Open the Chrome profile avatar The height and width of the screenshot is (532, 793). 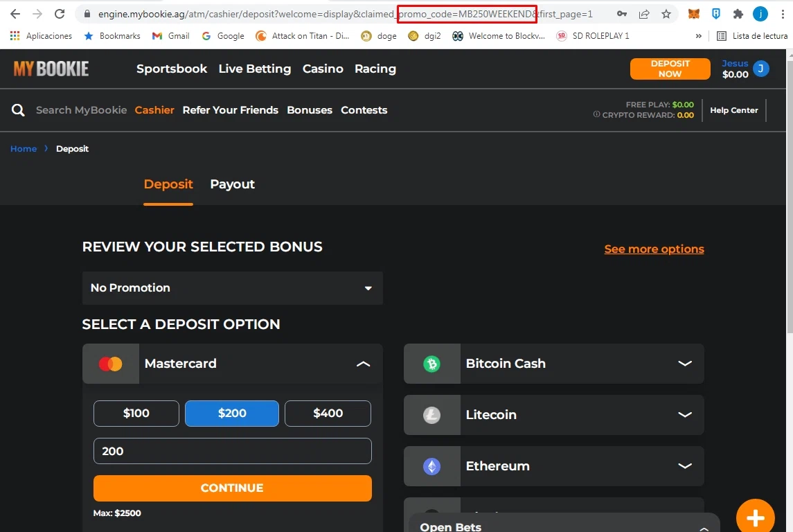tap(760, 14)
